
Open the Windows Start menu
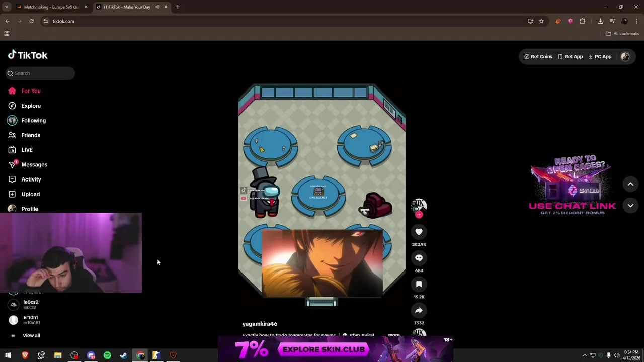coord(8,355)
